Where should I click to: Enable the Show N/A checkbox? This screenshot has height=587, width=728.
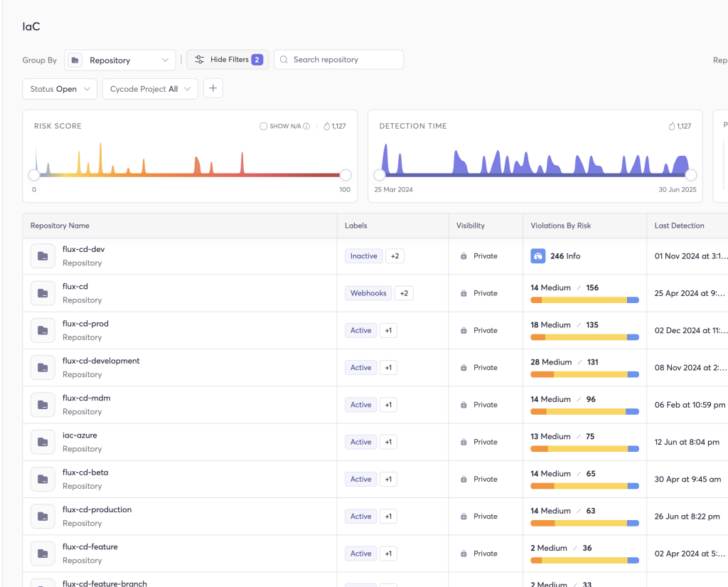264,127
